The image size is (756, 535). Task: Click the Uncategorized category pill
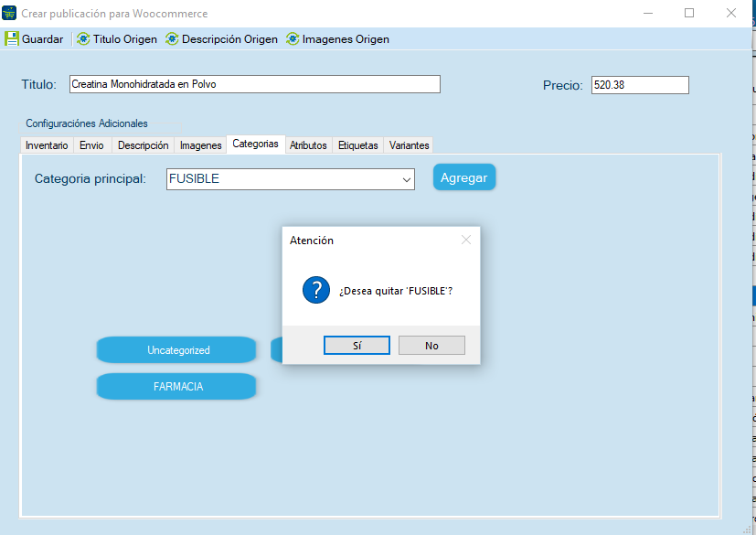click(x=176, y=349)
